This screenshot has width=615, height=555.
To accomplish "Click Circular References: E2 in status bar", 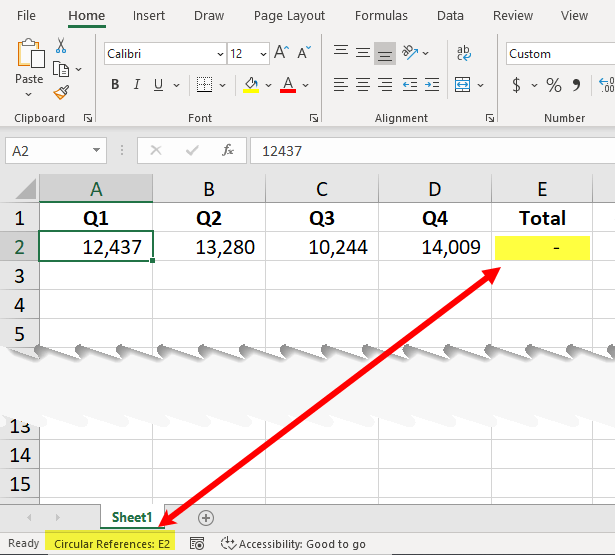I will [x=111, y=544].
